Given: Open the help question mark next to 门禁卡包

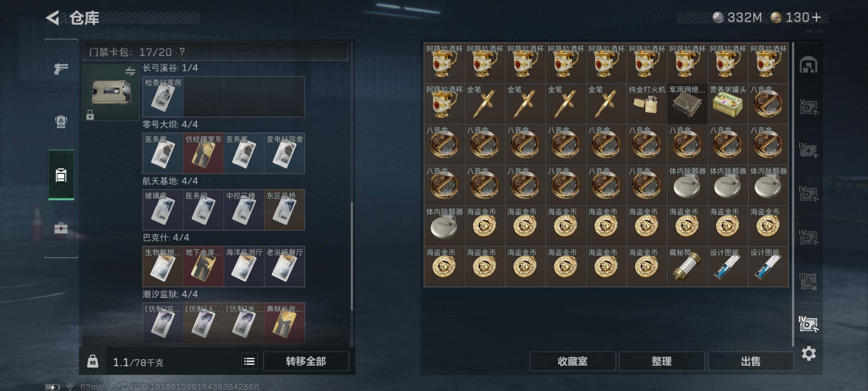Looking at the screenshot, I should [x=182, y=52].
